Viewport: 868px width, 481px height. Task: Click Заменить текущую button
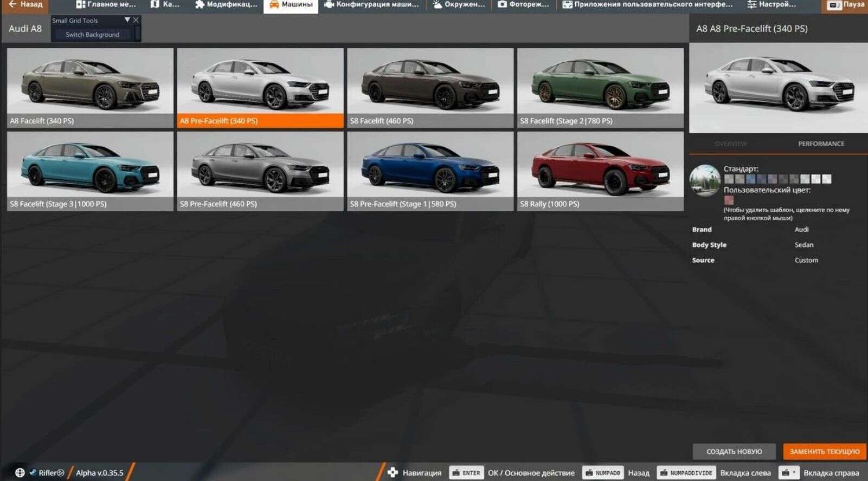[824, 451]
